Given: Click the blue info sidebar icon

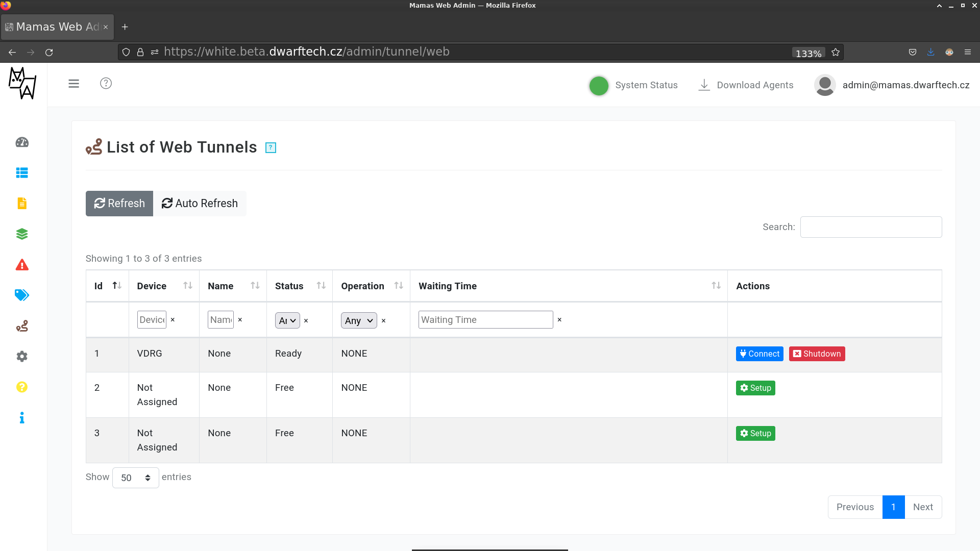Looking at the screenshot, I should [x=22, y=418].
